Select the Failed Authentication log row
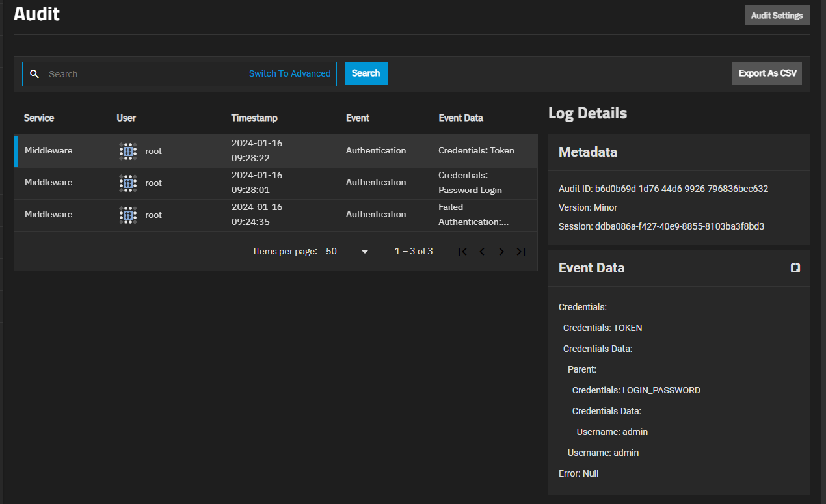This screenshot has width=826, height=504. (x=276, y=215)
